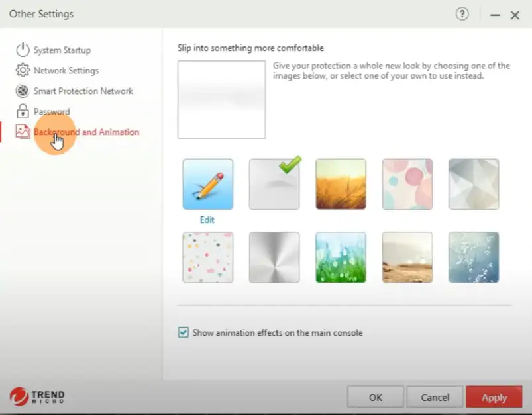Screen dimensions: 532x415
Task: Select the colorful polka dots background
Action: point(207,257)
